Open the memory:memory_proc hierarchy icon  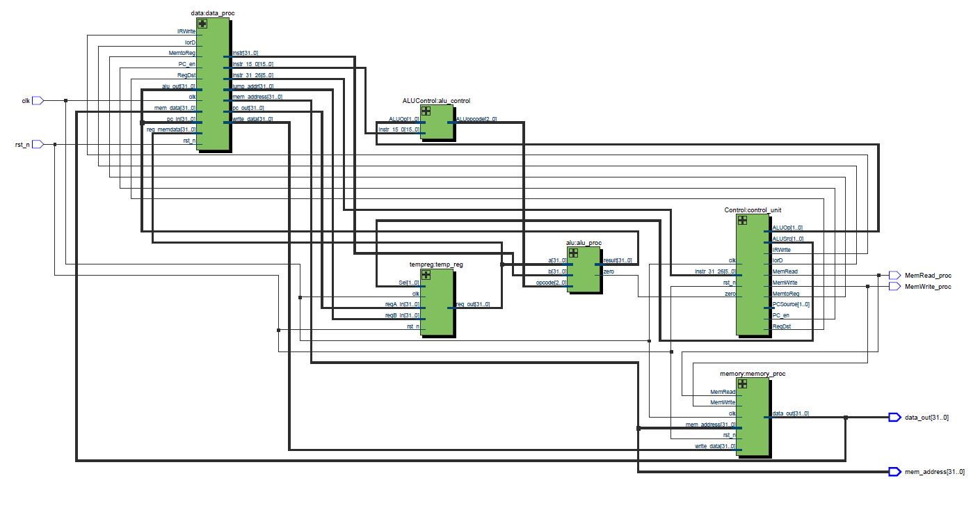tap(742, 384)
